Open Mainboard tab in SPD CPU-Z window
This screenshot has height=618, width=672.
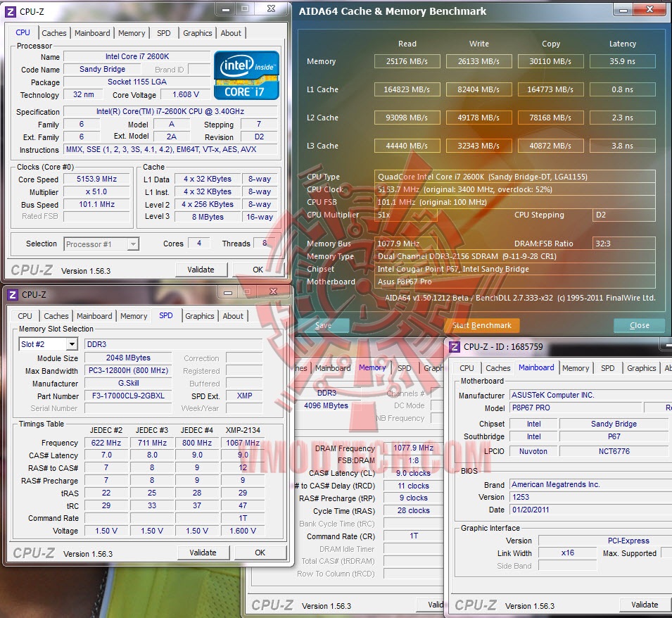[x=94, y=316]
